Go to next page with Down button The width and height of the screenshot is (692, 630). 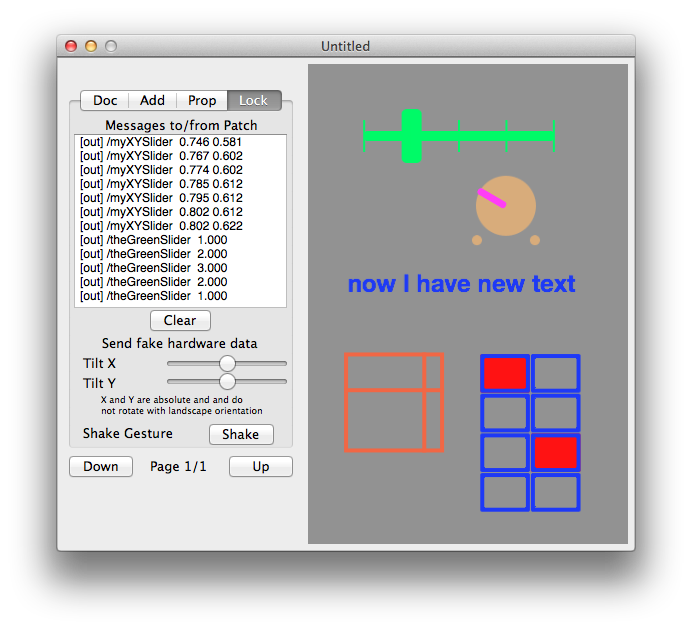[x=101, y=466]
